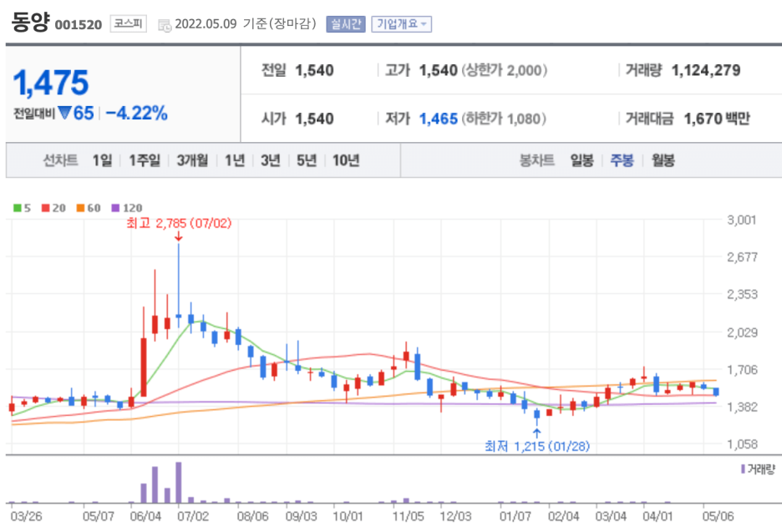Switch to 일봉 daily candle chart
Screen dimensions: 782x532
click(x=581, y=160)
